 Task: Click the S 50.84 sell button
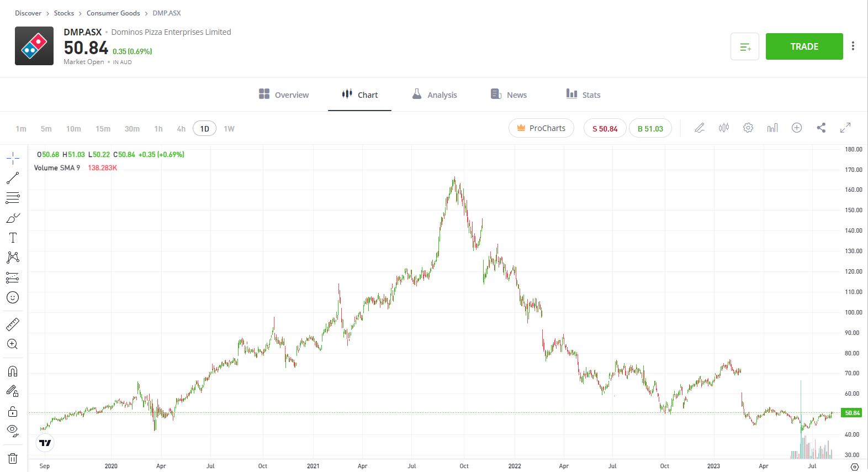[x=605, y=128]
